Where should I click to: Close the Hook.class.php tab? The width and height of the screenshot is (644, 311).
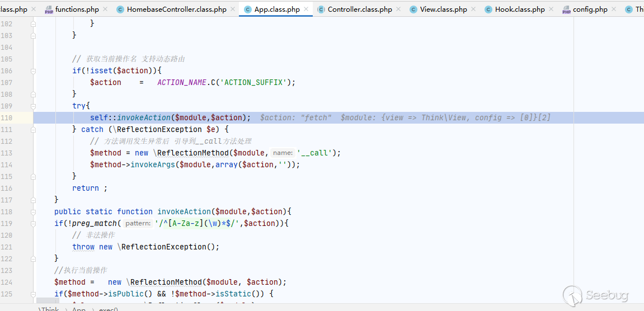551,9
